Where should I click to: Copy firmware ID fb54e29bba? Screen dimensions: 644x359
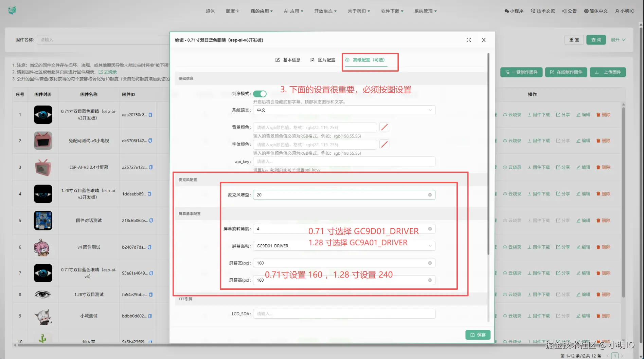coord(151,295)
